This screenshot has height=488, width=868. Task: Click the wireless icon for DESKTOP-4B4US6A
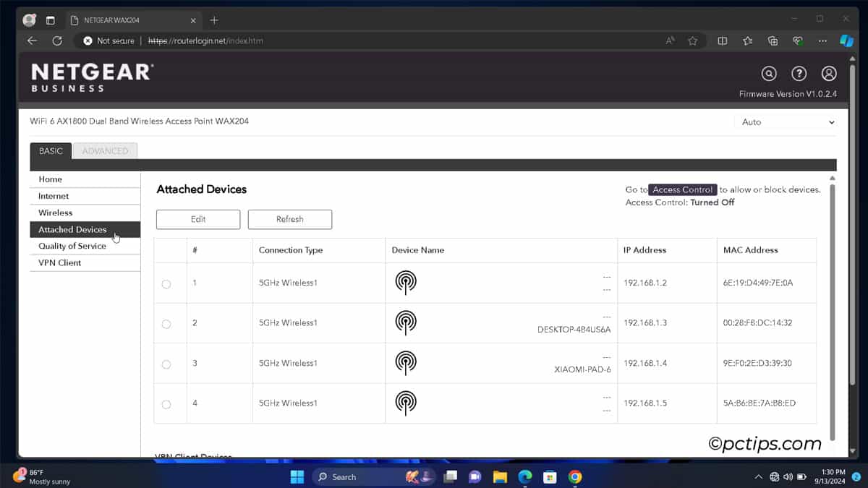(406, 323)
